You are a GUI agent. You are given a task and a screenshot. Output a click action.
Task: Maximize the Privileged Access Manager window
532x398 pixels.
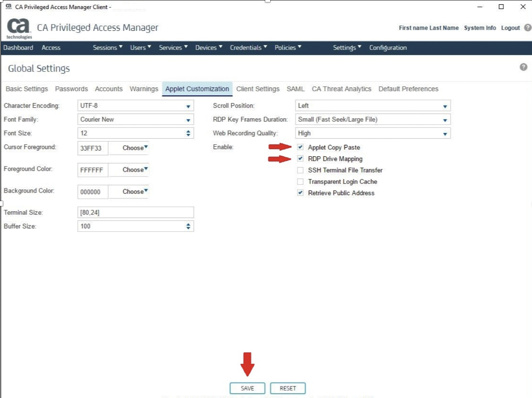(501, 7)
